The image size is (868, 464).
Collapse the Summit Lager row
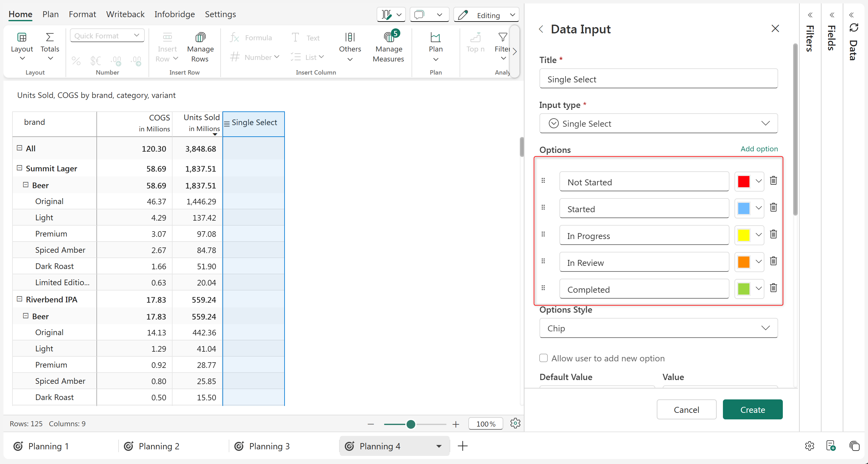(19, 168)
